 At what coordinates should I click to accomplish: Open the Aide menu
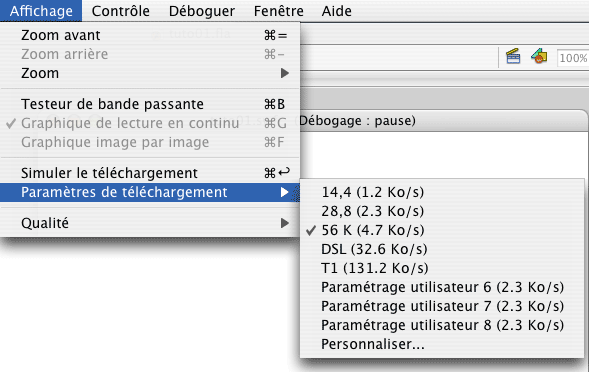337,11
